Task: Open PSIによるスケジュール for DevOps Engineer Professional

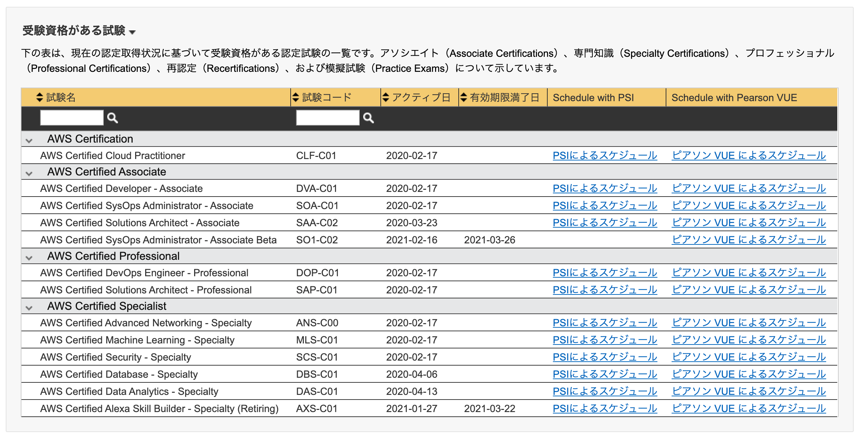Action: 605,273
